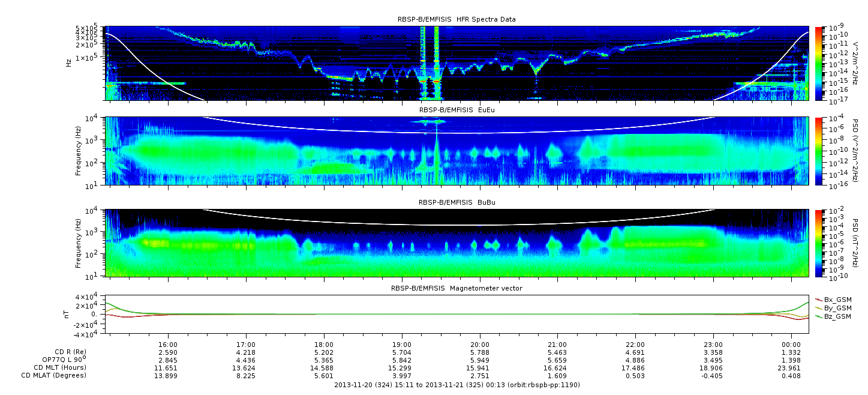This screenshot has width=868, height=395.
Task: Select the HFR Spectra Data panel title
Action: (x=456, y=20)
